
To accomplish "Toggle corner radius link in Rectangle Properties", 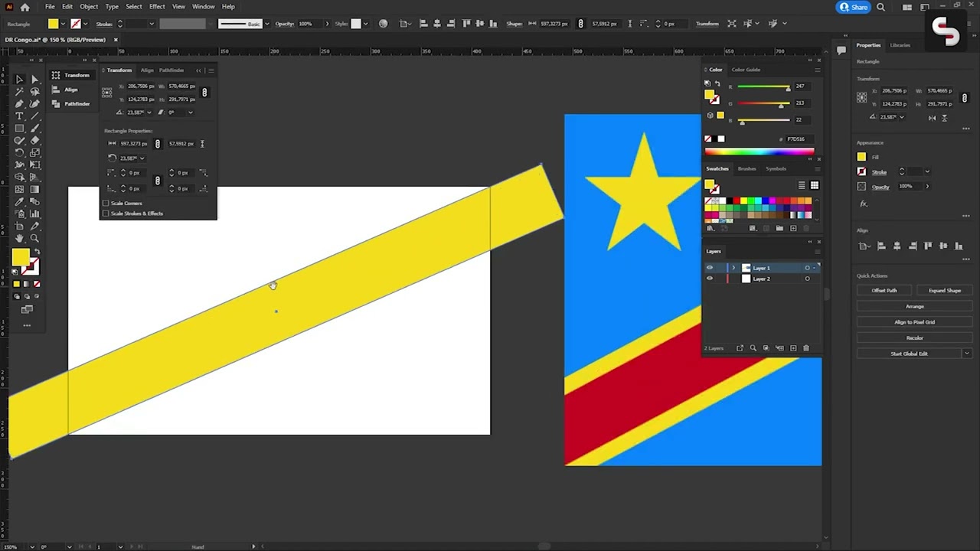I will (157, 181).
